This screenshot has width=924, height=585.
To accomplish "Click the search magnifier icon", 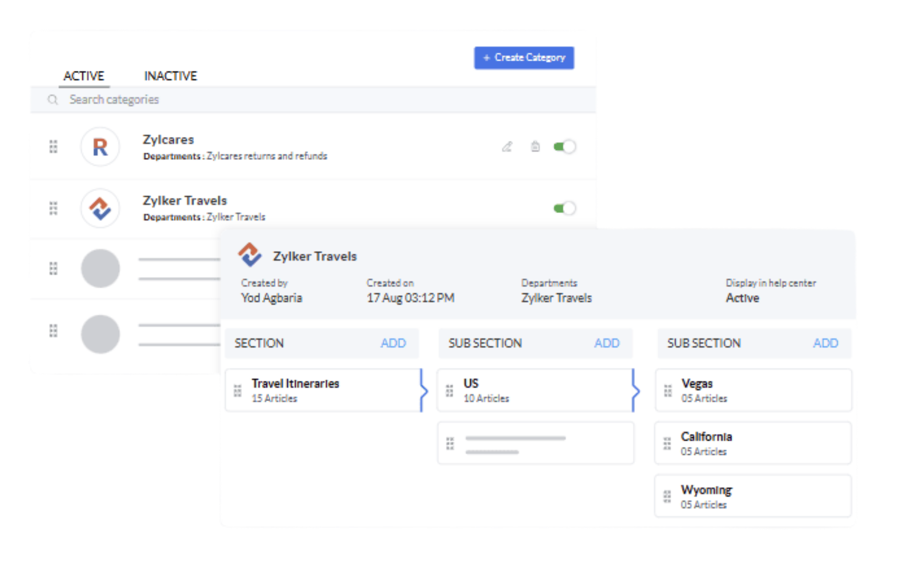I will pos(53,100).
